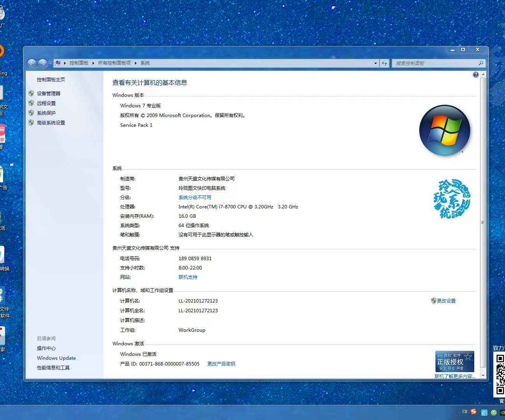The width and height of the screenshot is (505, 420).
Task: Go back with the Back arrow button
Action: click(32, 63)
